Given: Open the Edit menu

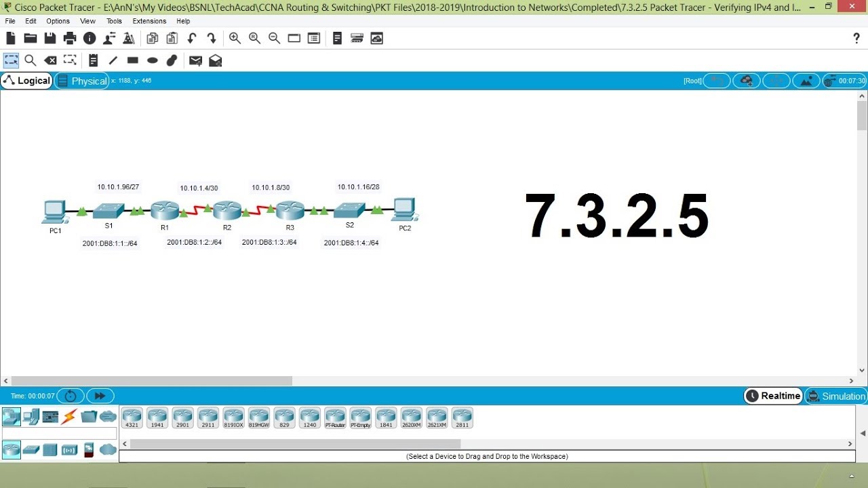Looking at the screenshot, I should [31, 21].
